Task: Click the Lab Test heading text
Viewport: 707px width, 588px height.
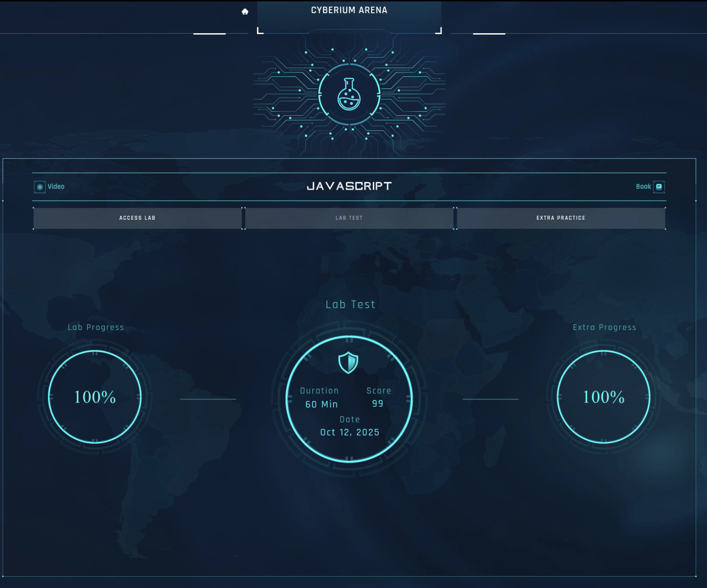Action: click(350, 304)
